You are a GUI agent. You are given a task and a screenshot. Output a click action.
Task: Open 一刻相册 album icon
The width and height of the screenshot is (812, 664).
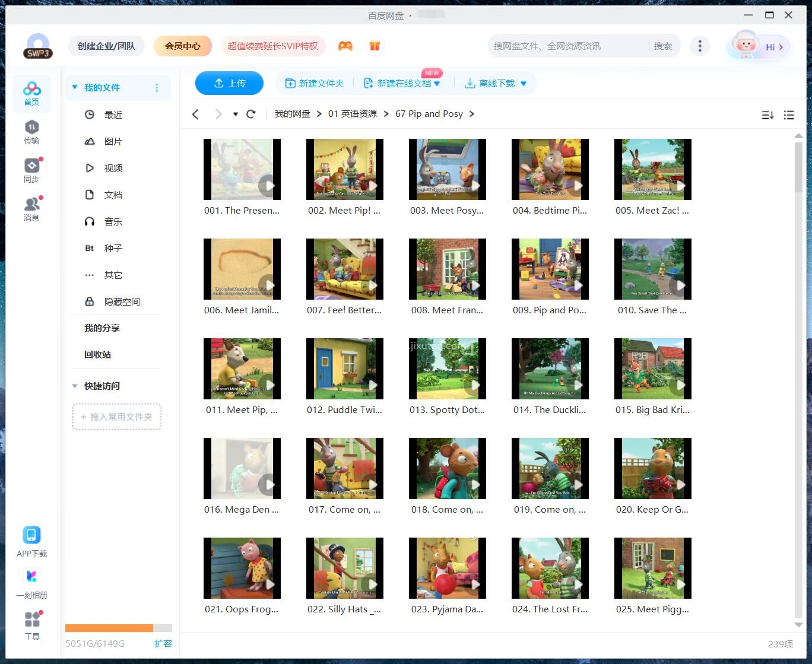pos(31,584)
